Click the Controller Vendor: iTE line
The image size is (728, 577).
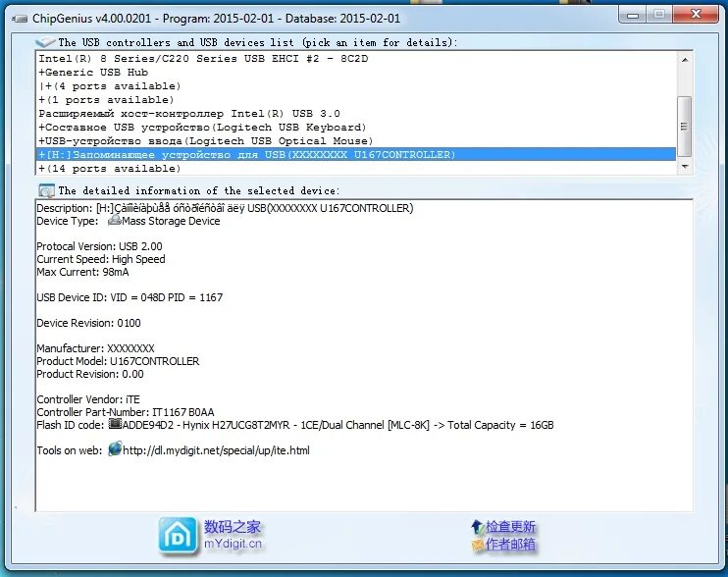pos(88,399)
